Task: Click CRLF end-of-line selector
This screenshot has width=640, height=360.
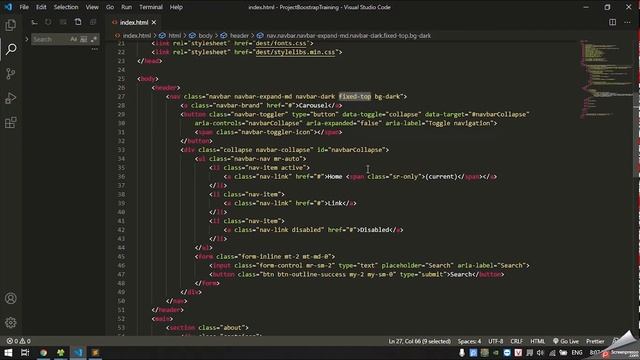Action: point(516,341)
